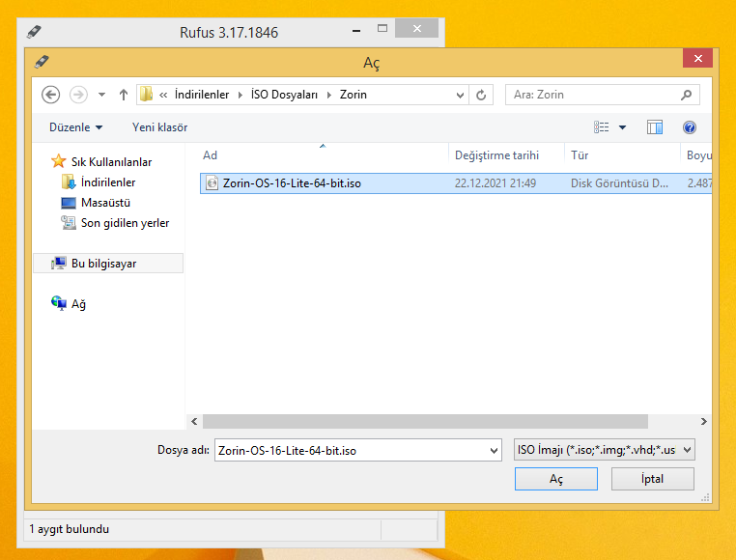The height and width of the screenshot is (560, 736).
Task: Click the Disk Görüntüsü D... type cell
Action: tap(619, 183)
